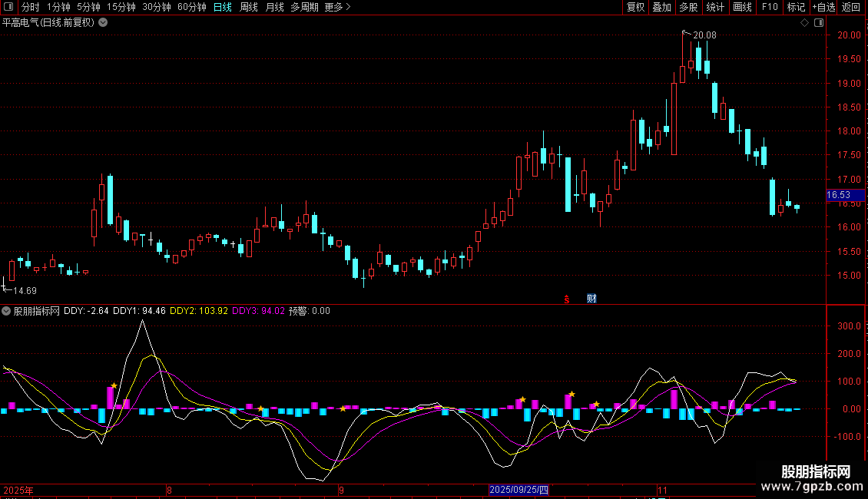Toggle the left sidebar panel icon
This screenshot has width=868, height=499.
8,7
